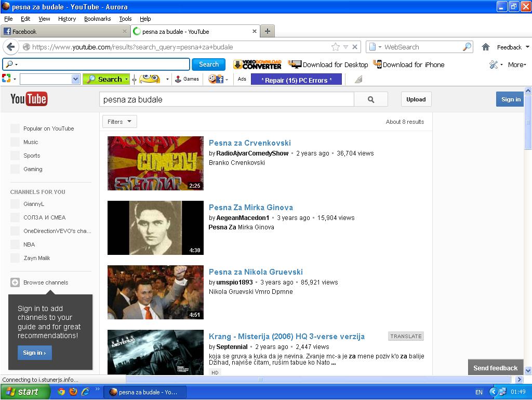Open the wrench and screwdriver toolbar options
532x400 pixels.
pos(494,64)
